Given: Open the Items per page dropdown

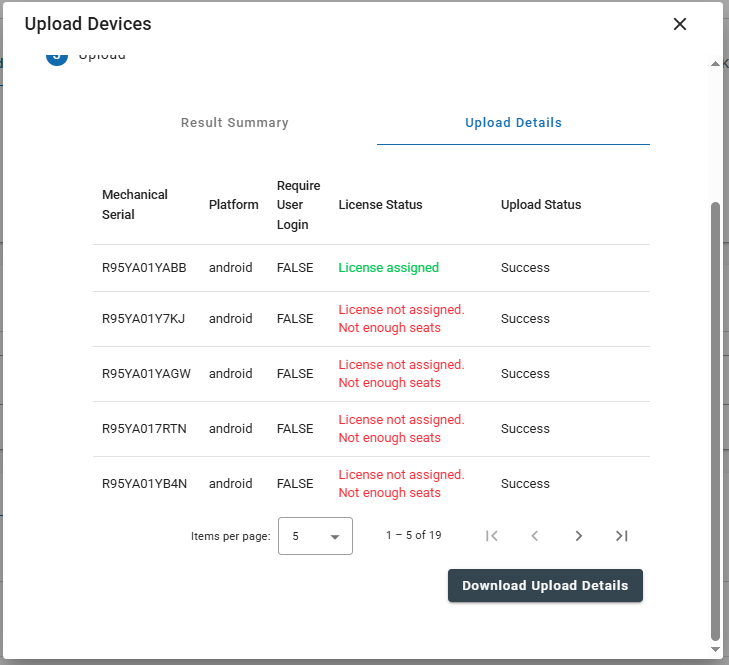Looking at the screenshot, I should point(315,536).
